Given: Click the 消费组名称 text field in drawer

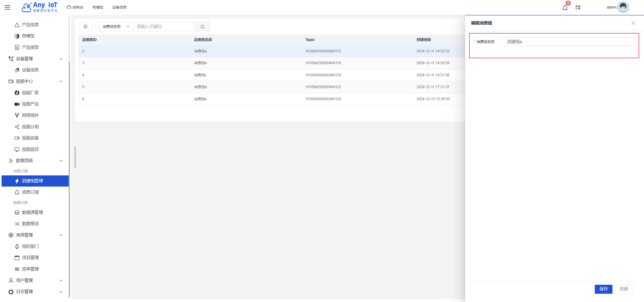Looking at the screenshot, I should pos(569,42).
